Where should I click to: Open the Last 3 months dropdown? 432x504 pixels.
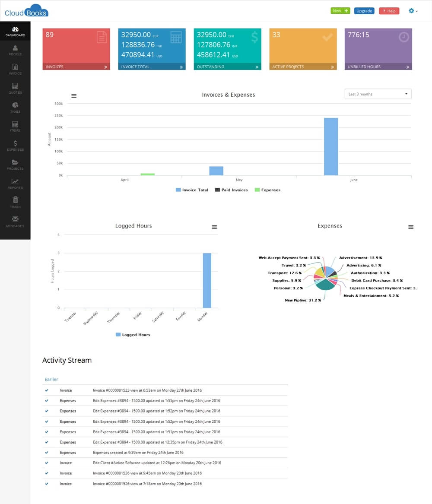378,94
